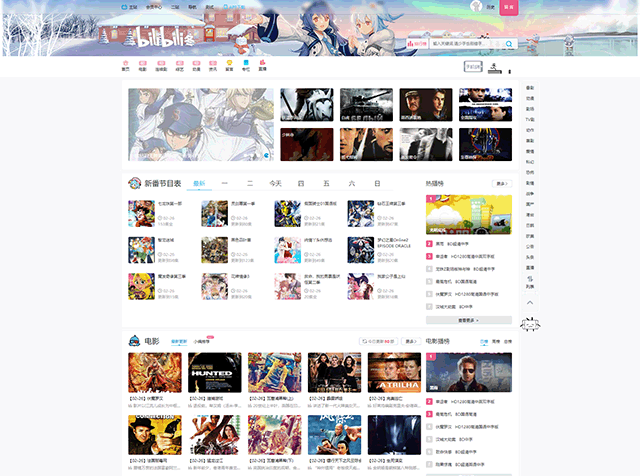The image size is (640, 476).
Task: Open the 'EPISODE ORACLE' anime title
Action: pos(393,243)
